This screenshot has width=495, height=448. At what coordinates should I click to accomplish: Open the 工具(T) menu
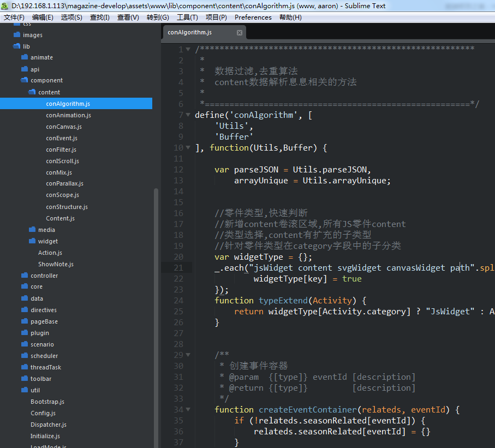click(x=187, y=17)
